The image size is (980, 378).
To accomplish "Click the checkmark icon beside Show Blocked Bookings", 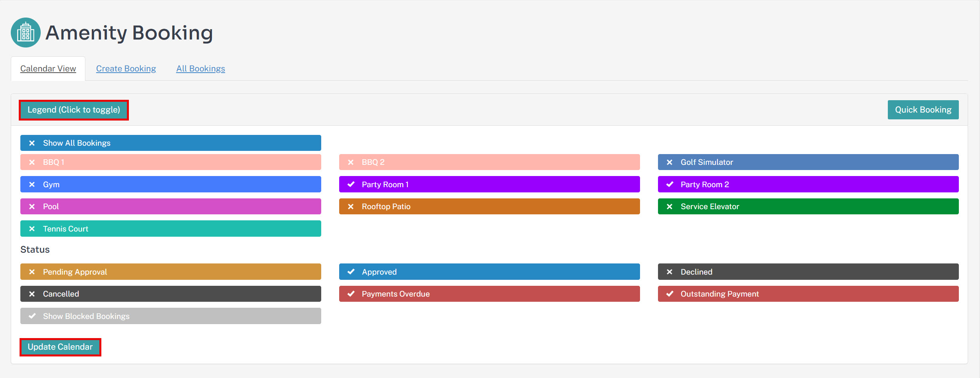I will (x=32, y=316).
